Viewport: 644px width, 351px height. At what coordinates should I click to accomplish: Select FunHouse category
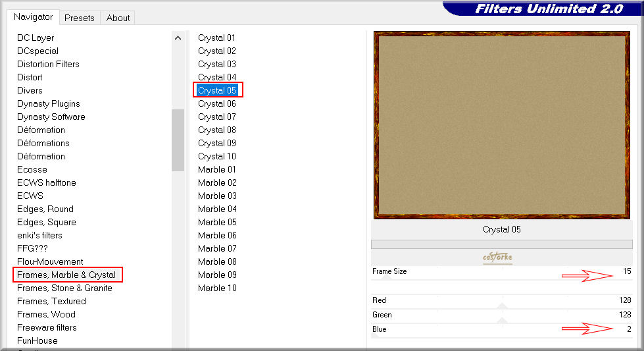[x=37, y=340]
